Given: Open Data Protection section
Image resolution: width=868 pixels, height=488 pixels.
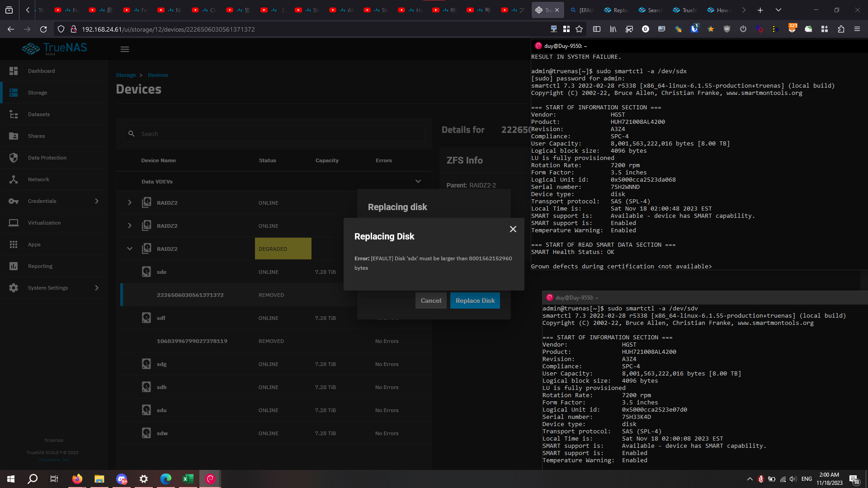Looking at the screenshot, I should tap(54, 158).
